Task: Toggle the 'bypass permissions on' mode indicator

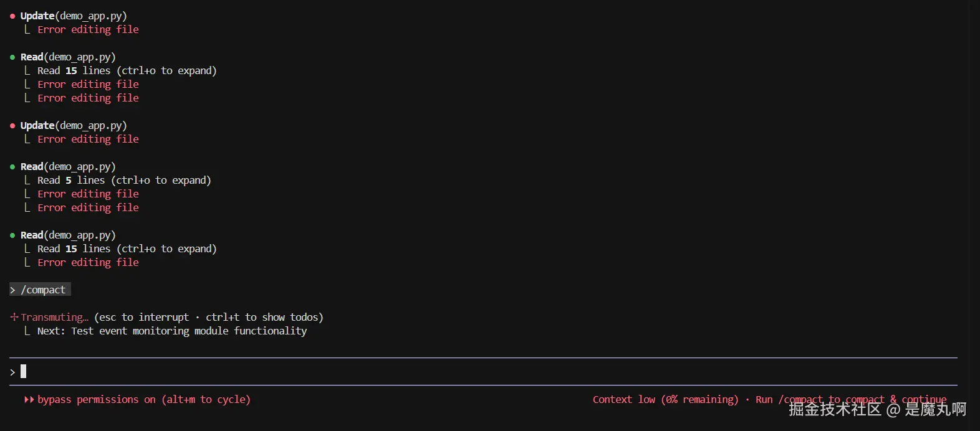Action: (x=96, y=400)
